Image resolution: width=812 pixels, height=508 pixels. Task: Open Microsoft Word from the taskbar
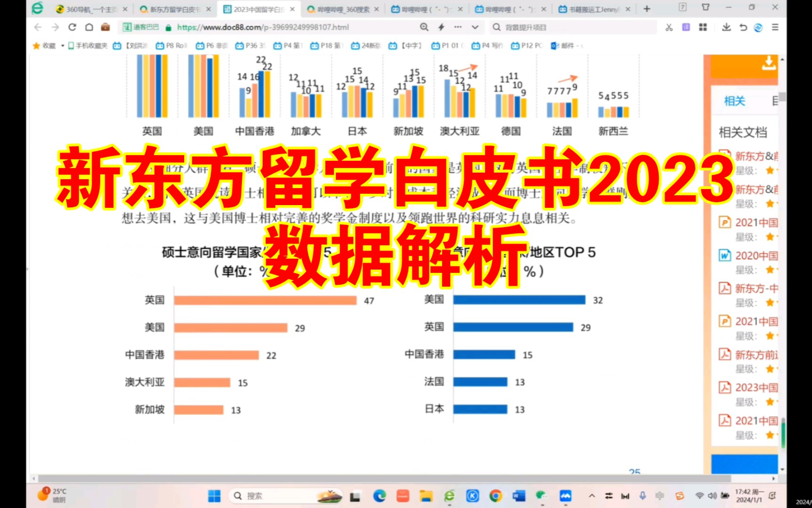point(519,496)
